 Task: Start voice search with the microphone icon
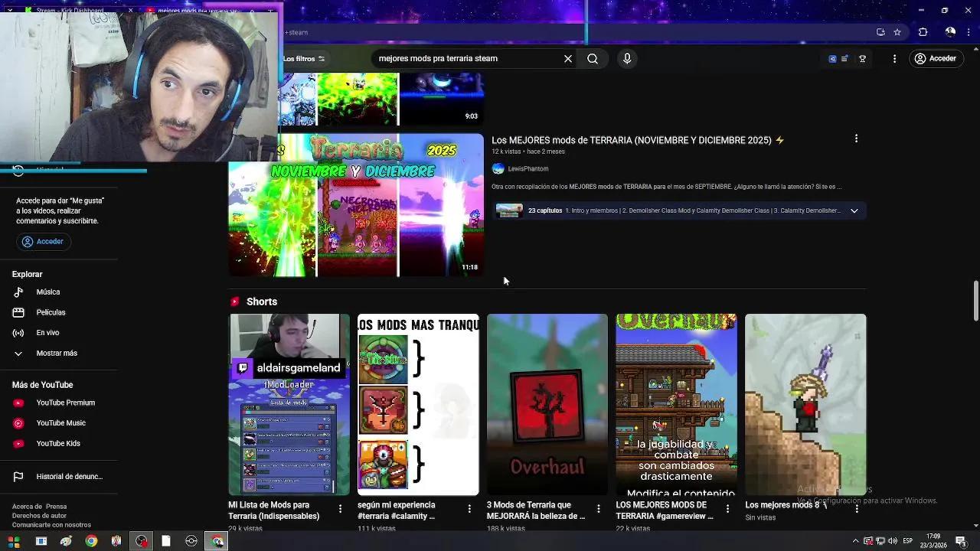pyautogui.click(x=627, y=58)
